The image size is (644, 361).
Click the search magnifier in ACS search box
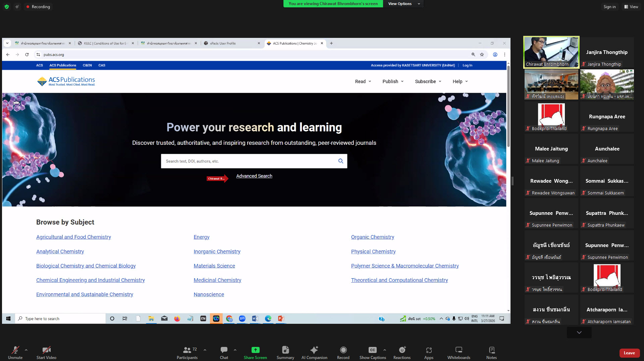tap(340, 161)
